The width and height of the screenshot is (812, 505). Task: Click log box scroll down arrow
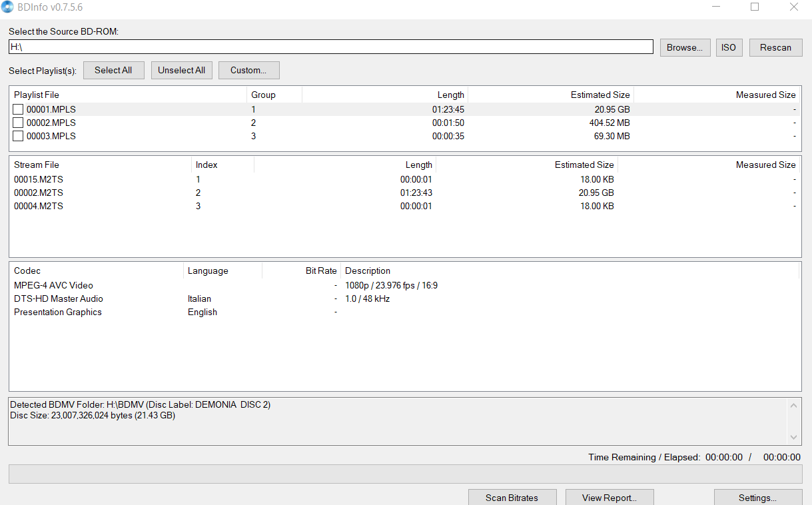pos(793,437)
